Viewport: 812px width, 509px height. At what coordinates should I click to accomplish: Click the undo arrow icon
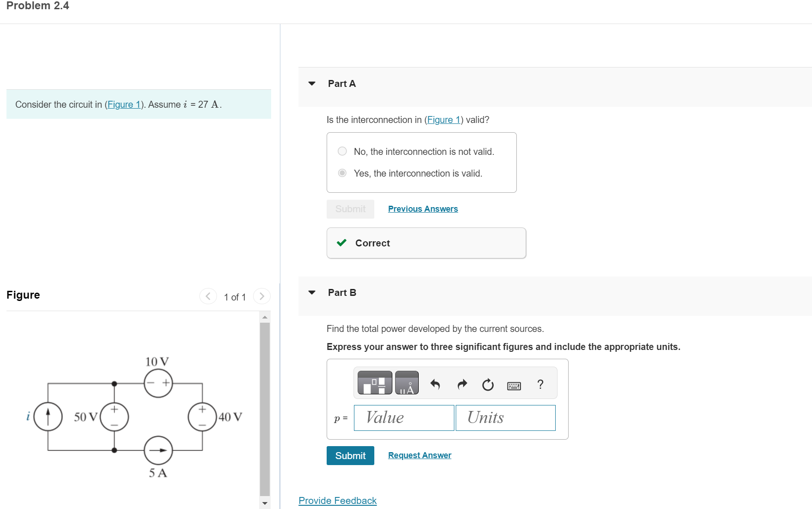click(x=435, y=384)
